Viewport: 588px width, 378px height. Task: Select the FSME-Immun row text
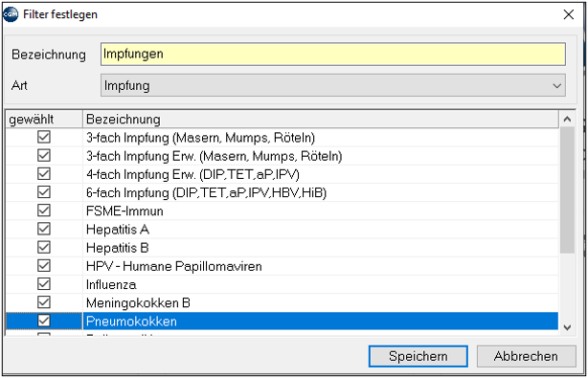pyautogui.click(x=124, y=211)
